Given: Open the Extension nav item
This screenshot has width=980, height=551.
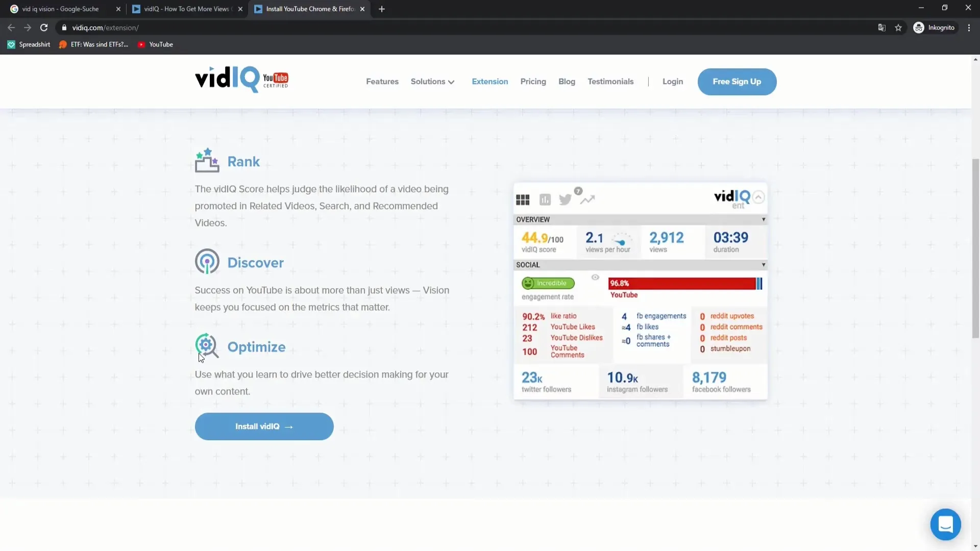Looking at the screenshot, I should (x=490, y=81).
